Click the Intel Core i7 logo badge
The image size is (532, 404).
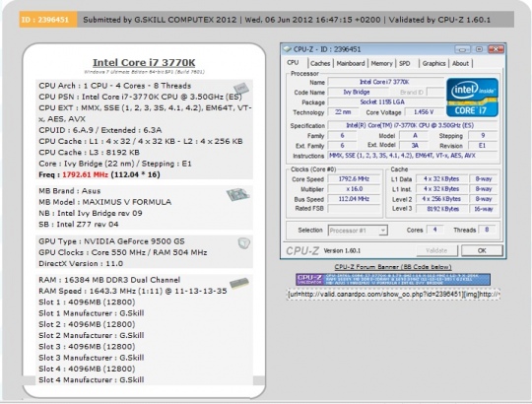(x=472, y=98)
